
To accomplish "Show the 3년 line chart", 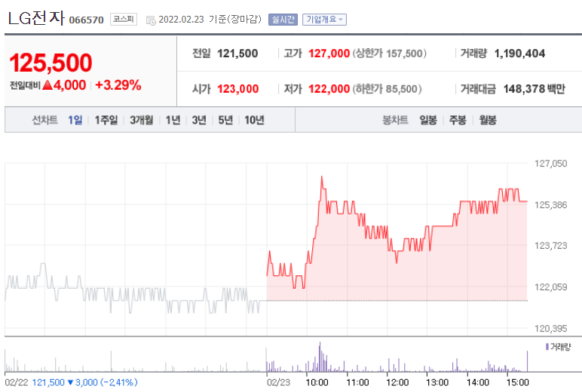I will 199,120.
